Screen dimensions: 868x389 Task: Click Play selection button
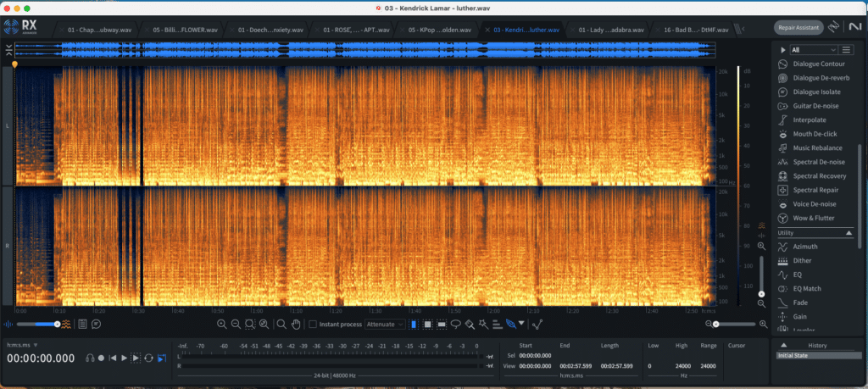[136, 358]
